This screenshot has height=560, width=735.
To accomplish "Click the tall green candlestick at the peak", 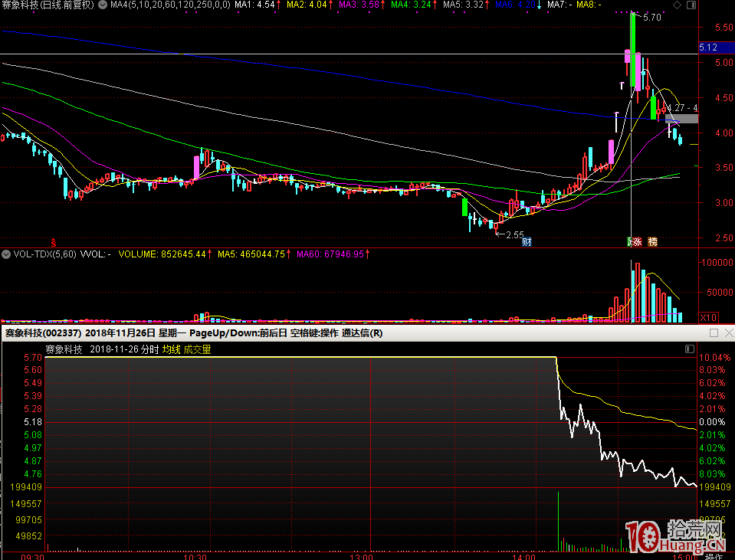I will [633, 50].
